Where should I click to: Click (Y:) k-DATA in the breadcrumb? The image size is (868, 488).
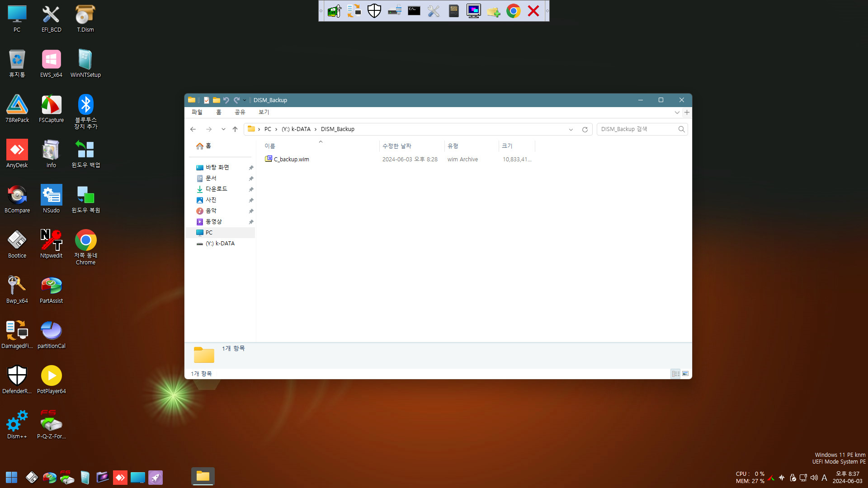(296, 129)
